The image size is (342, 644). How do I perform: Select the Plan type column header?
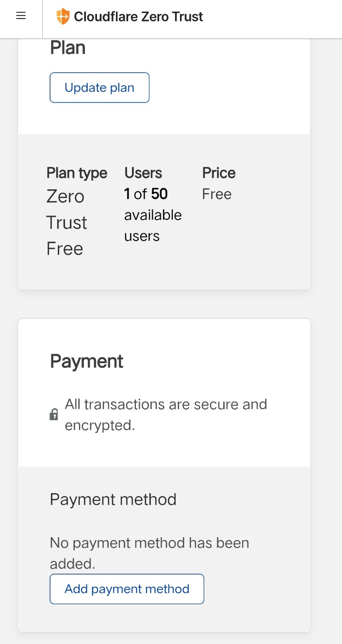pyautogui.click(x=77, y=173)
